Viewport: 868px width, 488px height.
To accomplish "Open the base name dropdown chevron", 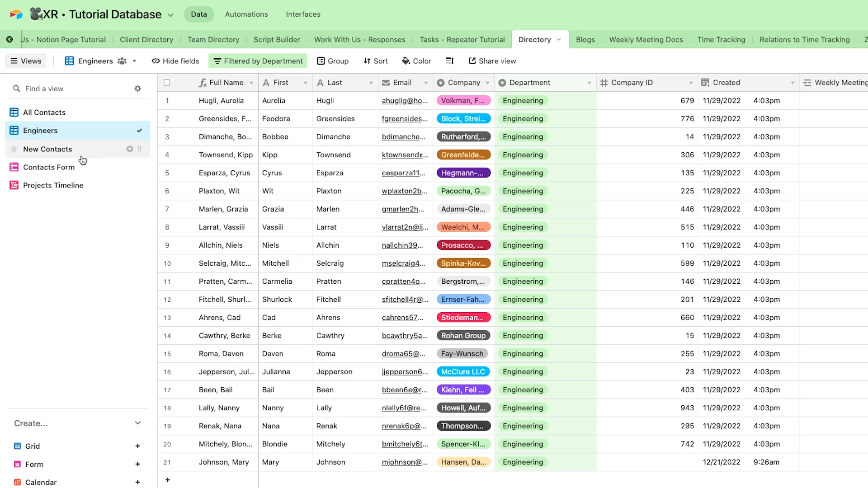I will tap(170, 15).
